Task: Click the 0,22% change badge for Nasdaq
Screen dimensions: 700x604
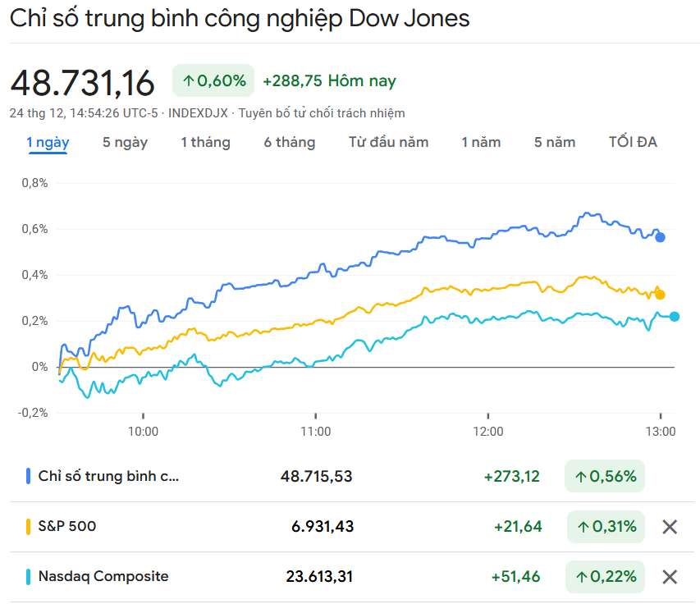Action: pos(606,577)
